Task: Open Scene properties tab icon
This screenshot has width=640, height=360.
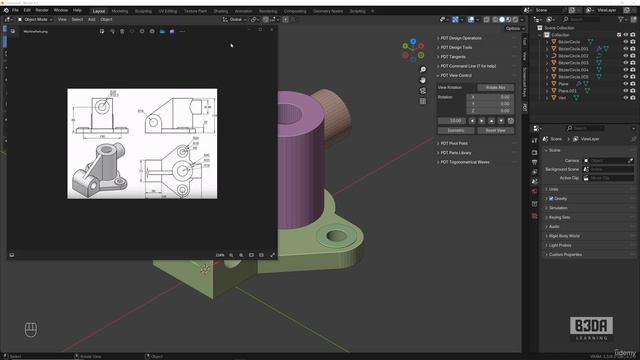Action: click(x=535, y=181)
